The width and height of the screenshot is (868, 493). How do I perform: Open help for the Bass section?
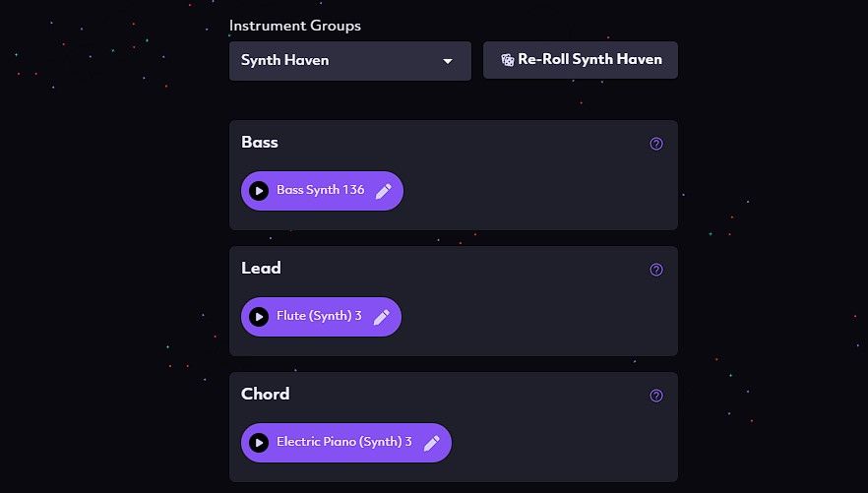[x=656, y=144]
